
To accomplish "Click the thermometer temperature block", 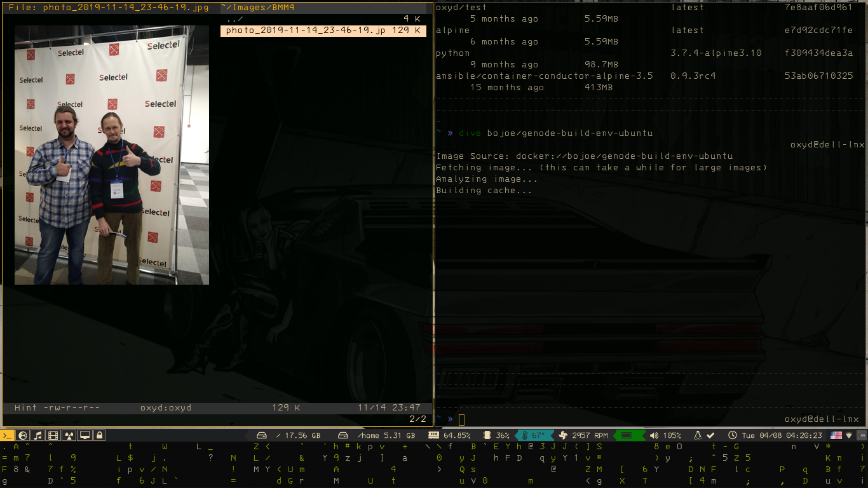I will pos(533,435).
